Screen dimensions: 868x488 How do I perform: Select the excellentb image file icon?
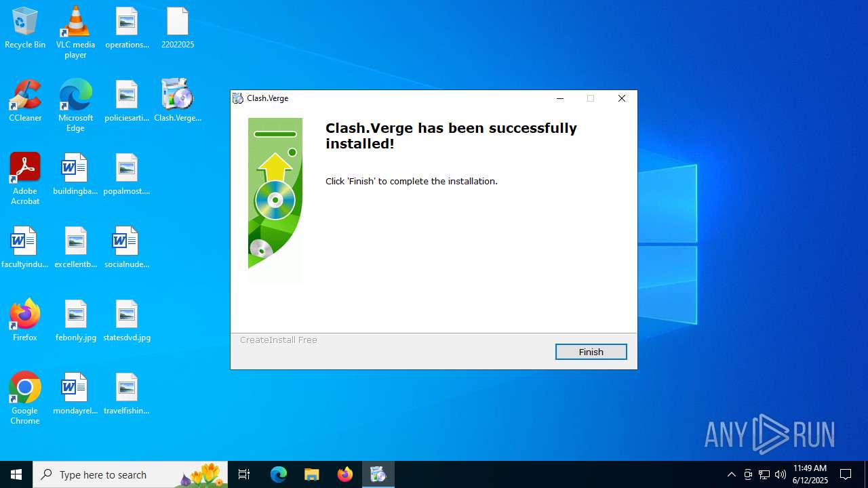click(x=75, y=247)
